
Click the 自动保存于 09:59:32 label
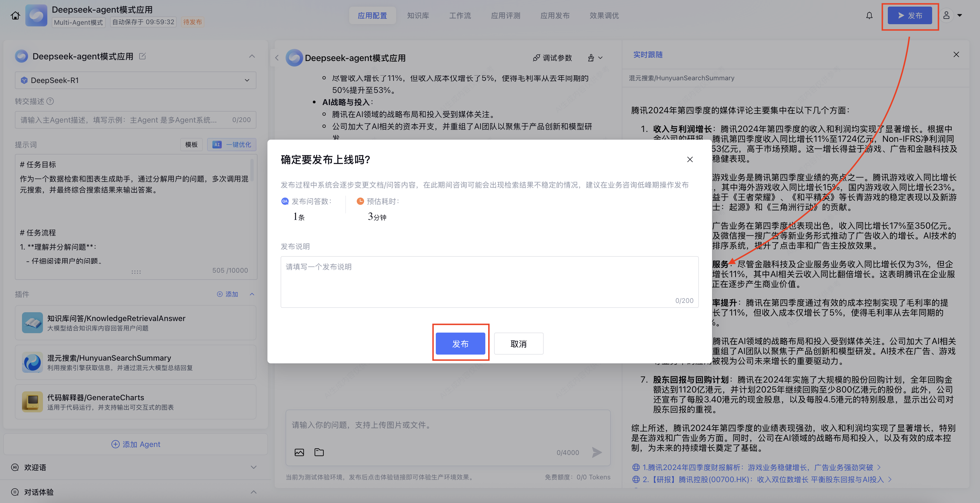143,22
